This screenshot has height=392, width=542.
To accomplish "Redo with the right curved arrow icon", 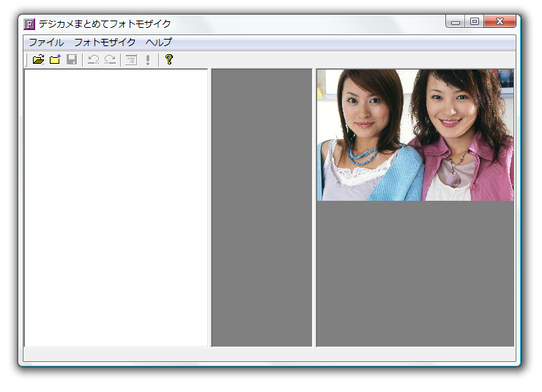I will [110, 60].
